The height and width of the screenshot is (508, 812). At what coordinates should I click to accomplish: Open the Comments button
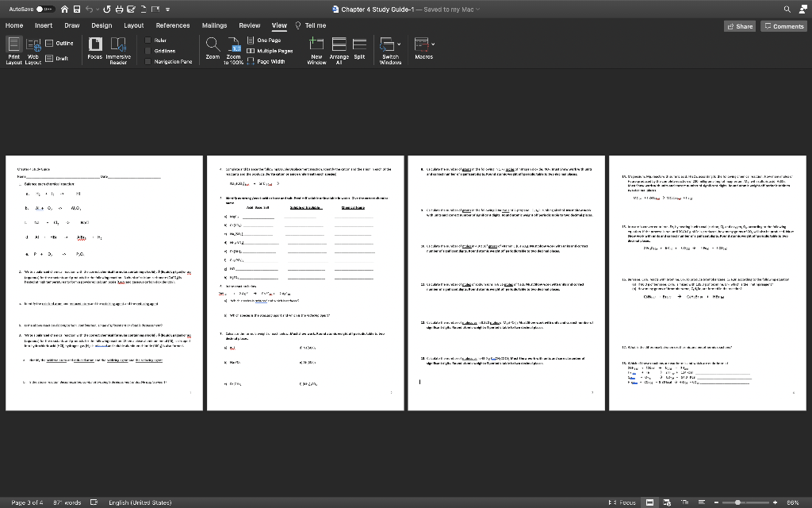pyautogui.click(x=784, y=26)
